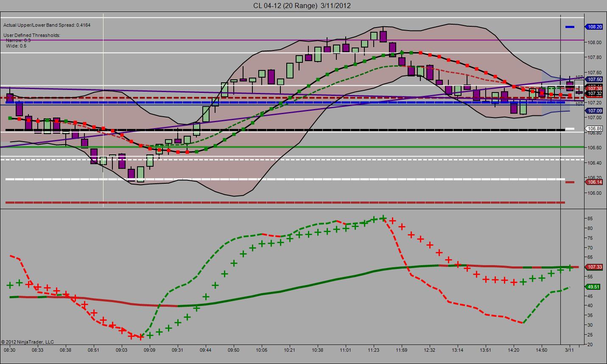Image resolution: width=607 pixels, height=364 pixels.
Task: Click the 108.00 price axis label
Action: (x=595, y=42)
